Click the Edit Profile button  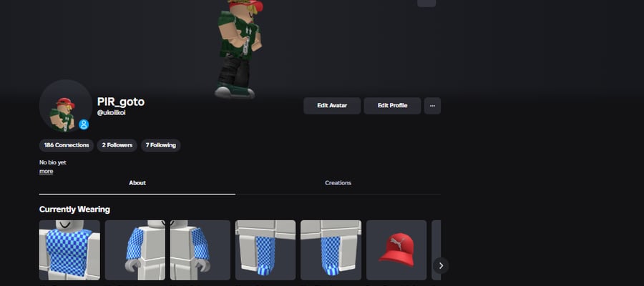pos(392,106)
